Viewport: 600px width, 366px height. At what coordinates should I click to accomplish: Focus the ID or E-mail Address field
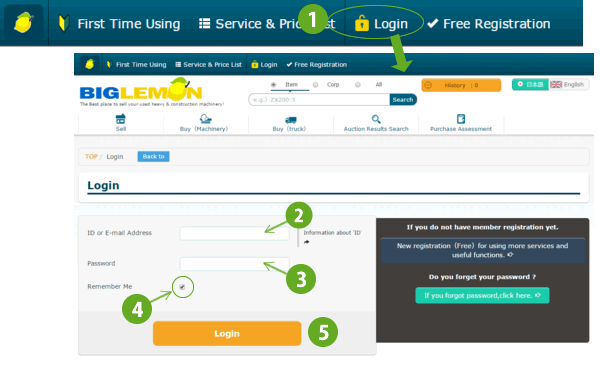pos(235,233)
